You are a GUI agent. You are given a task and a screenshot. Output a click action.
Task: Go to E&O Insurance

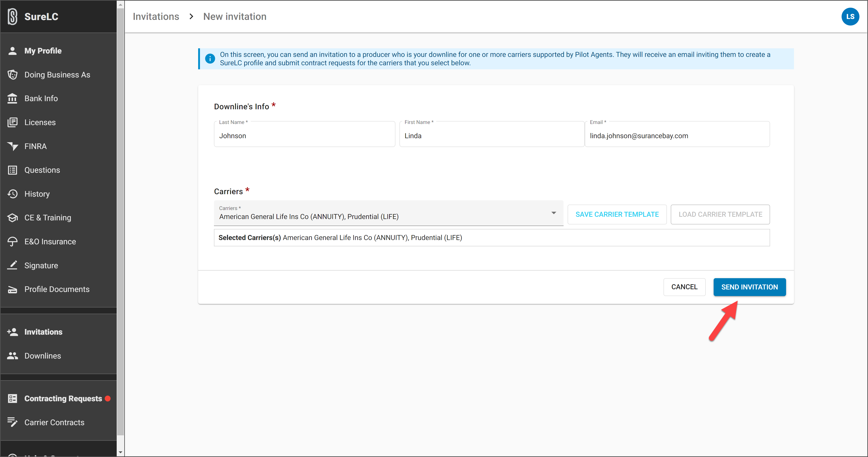click(x=58, y=242)
